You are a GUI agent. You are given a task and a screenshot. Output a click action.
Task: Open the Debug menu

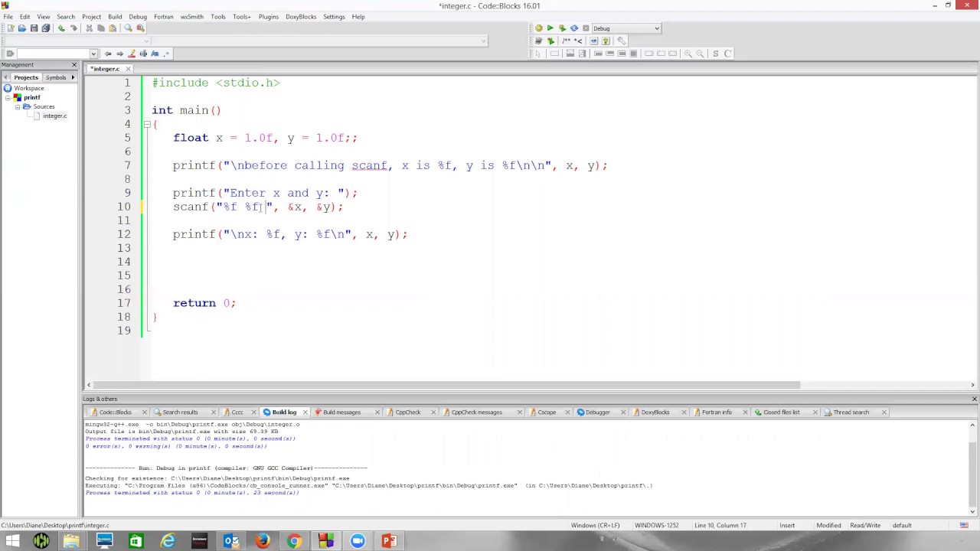click(x=138, y=16)
